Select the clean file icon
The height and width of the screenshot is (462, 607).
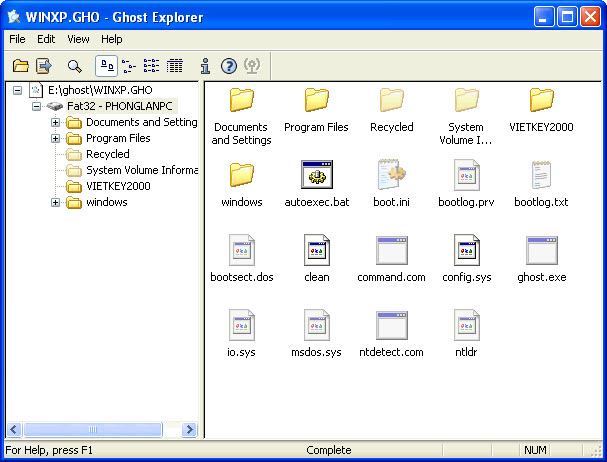click(317, 250)
